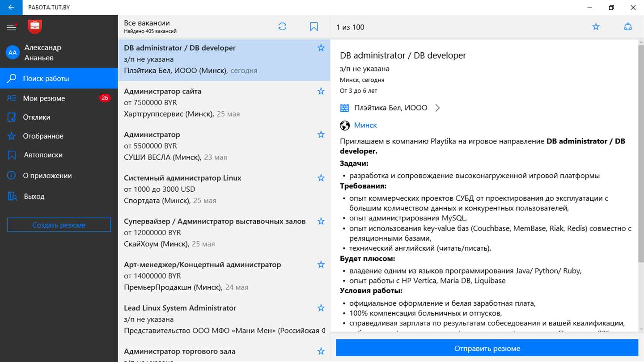This screenshot has width=644, height=362.
Task: Open the Поиск работы section
Action: 59,79
